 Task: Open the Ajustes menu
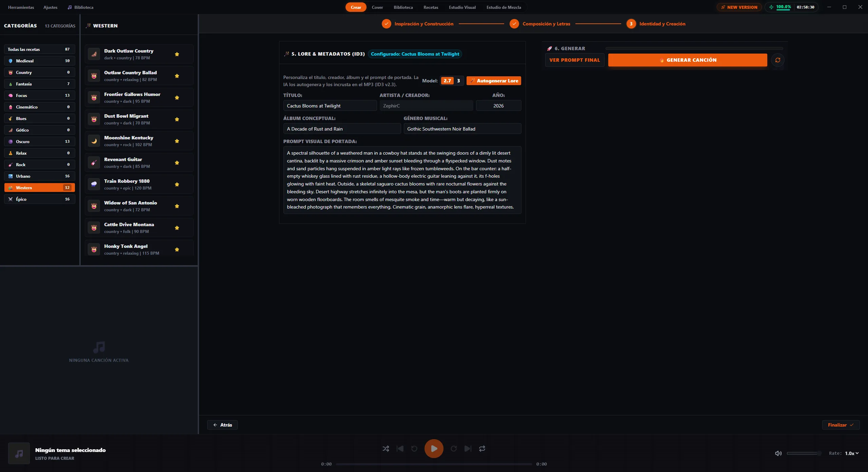(51, 7)
